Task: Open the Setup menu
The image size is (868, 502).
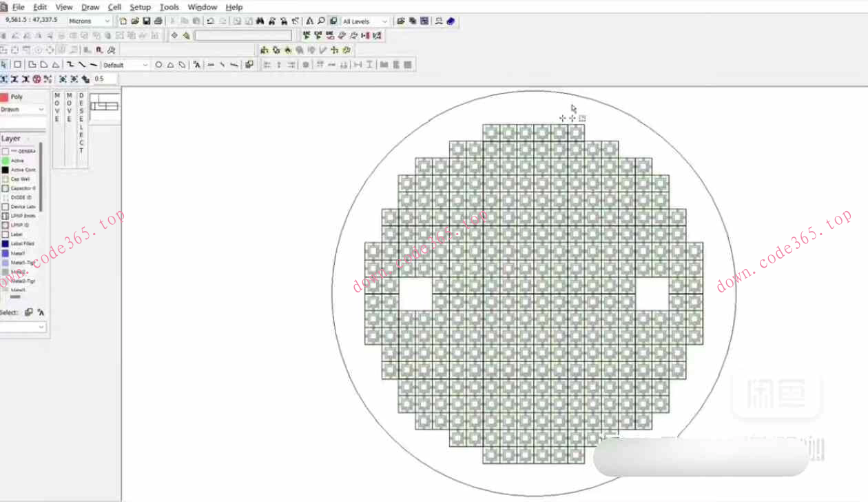Action: [140, 7]
